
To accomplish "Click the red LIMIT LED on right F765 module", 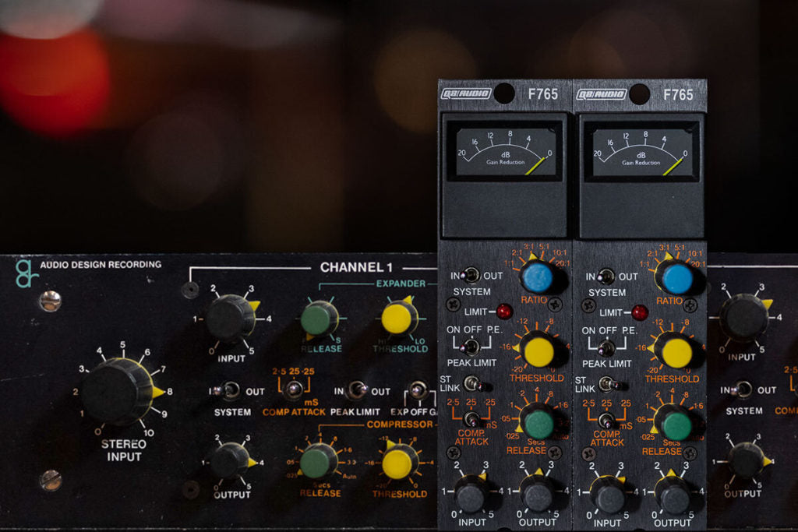I will click(639, 312).
